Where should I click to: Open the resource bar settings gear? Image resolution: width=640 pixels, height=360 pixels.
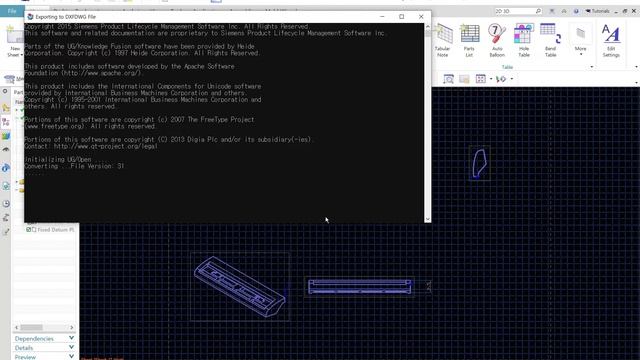tap(5, 91)
